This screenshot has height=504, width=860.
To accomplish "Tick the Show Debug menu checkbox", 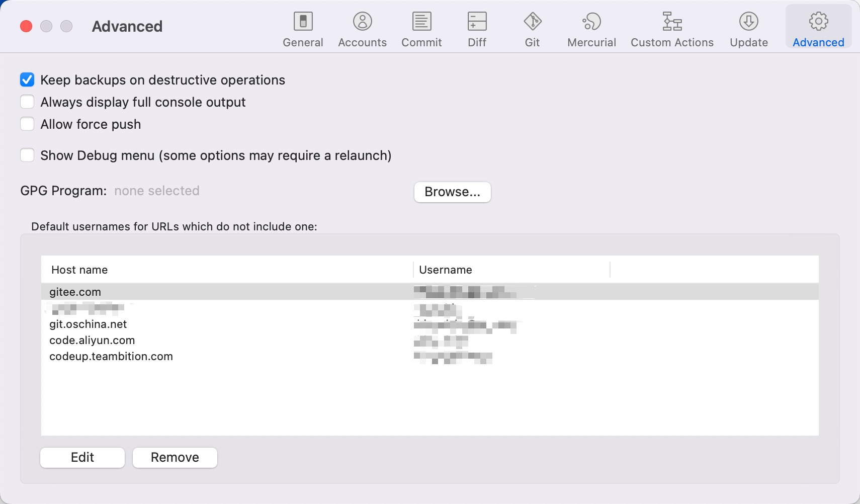I will tap(27, 155).
